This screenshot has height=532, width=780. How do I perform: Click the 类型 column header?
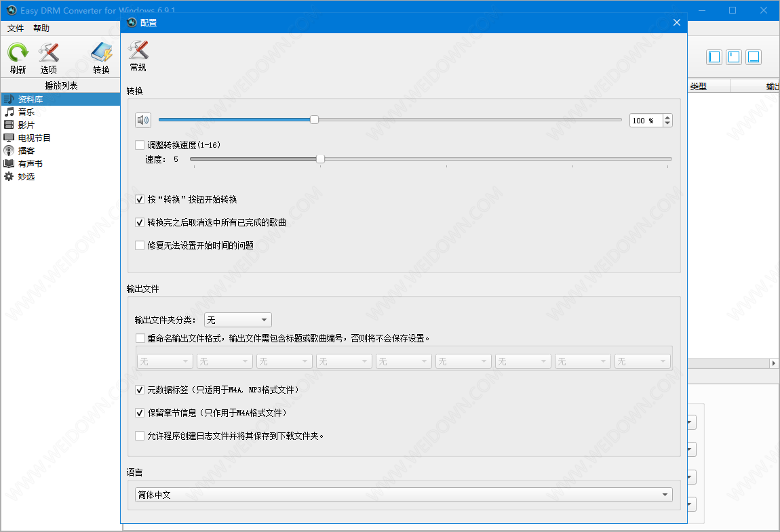point(709,87)
